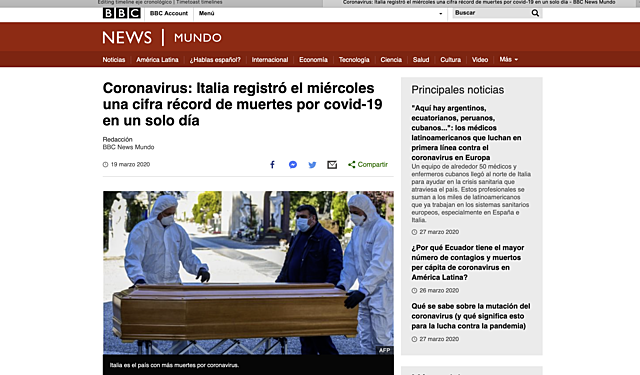Expand the small dropdown arrow beside search
This screenshot has height=375, width=640.
tap(440, 13)
